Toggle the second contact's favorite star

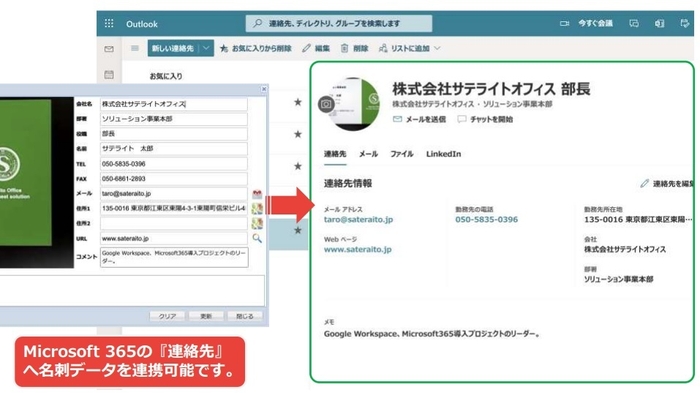(x=298, y=134)
